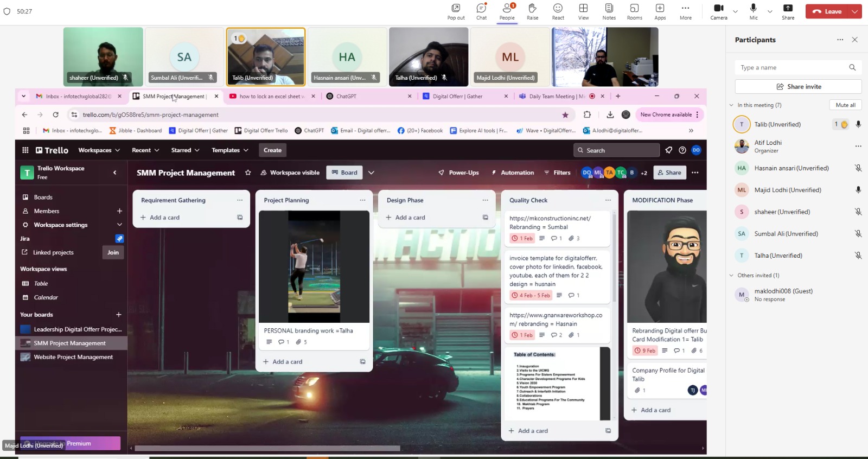Expand camera device options arrow
The image size is (868, 459).
pyautogui.click(x=735, y=11)
